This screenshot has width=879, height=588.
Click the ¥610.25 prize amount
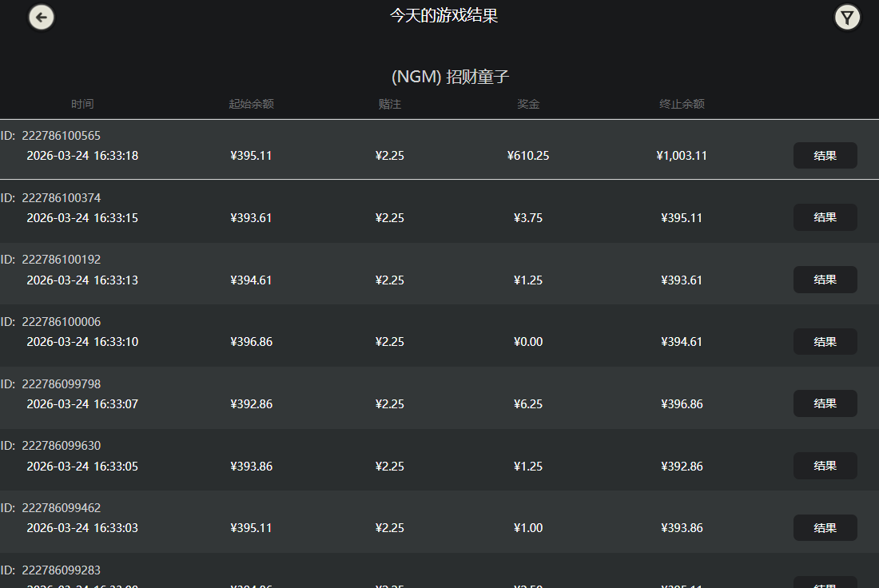point(528,155)
